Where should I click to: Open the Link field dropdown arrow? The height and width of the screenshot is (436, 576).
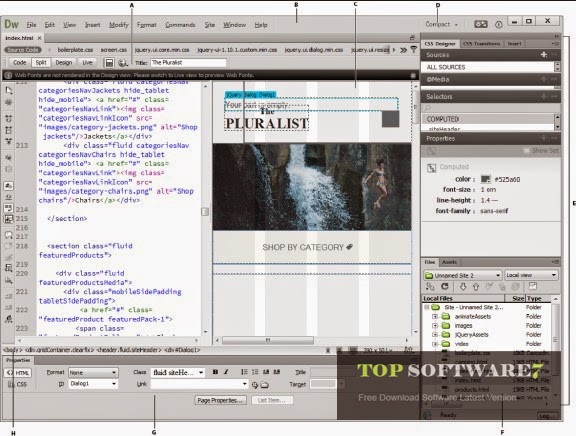pyautogui.click(x=245, y=384)
